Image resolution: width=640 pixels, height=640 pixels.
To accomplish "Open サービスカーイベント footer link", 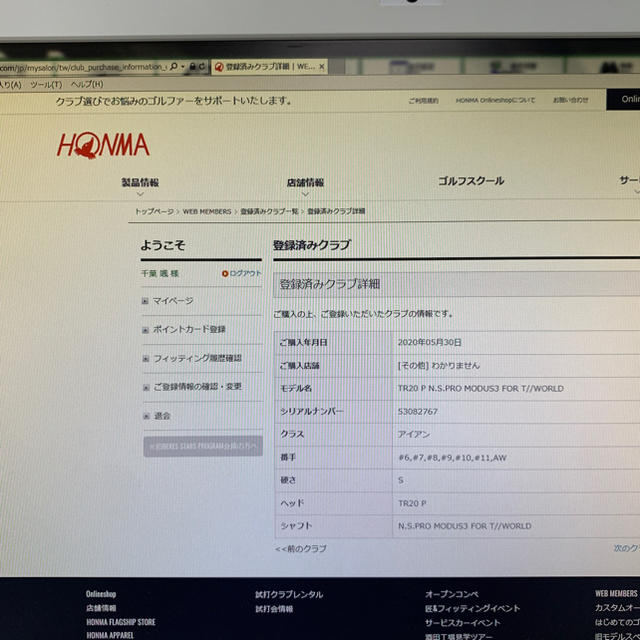I will [x=462, y=623].
